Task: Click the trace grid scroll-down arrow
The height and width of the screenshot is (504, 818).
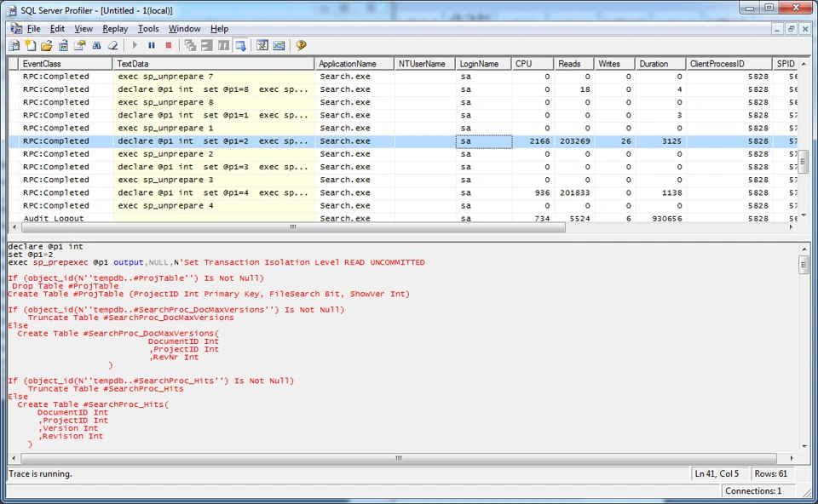Action: 804,215
